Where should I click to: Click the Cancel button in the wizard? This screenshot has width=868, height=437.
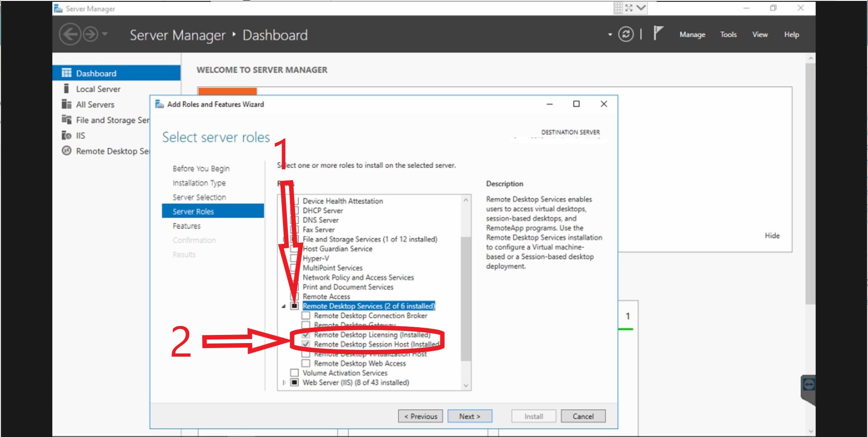(583, 416)
